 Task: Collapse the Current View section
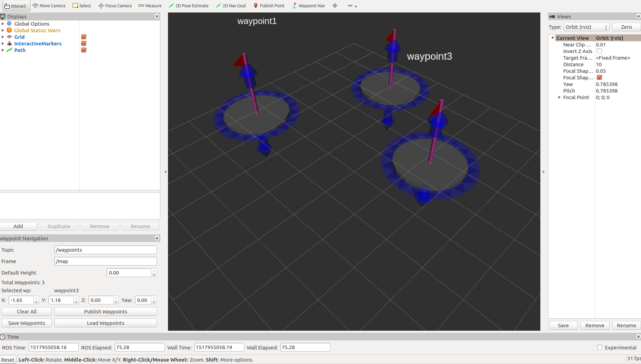(553, 38)
